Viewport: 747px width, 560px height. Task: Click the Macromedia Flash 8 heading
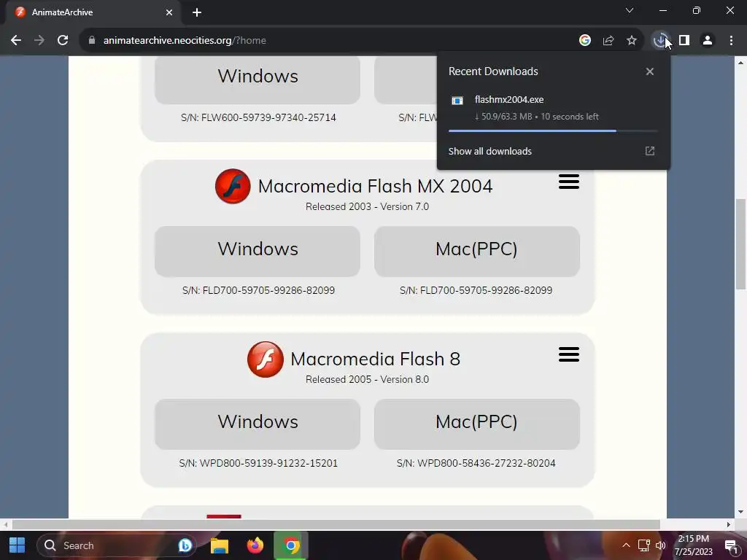click(375, 359)
